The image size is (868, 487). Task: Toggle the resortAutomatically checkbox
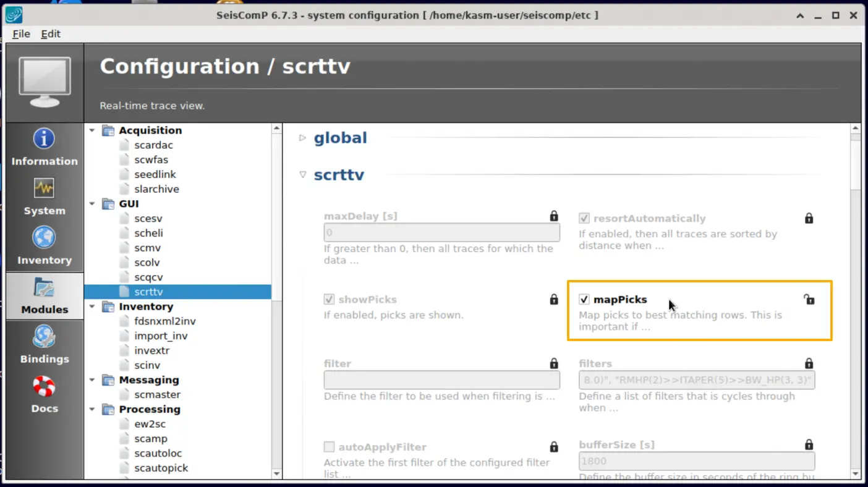coord(584,218)
